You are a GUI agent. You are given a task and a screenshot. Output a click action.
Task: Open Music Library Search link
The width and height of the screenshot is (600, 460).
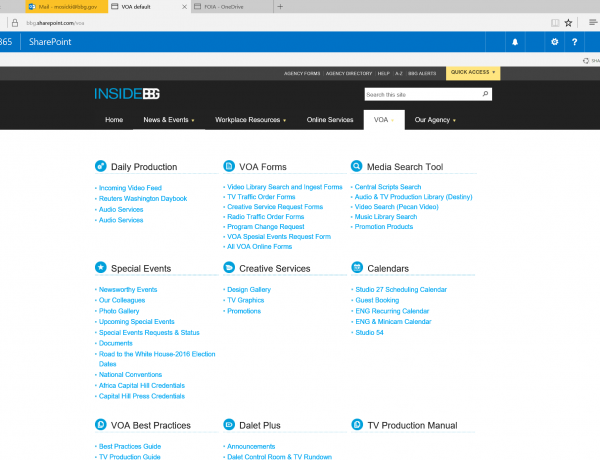tap(386, 217)
